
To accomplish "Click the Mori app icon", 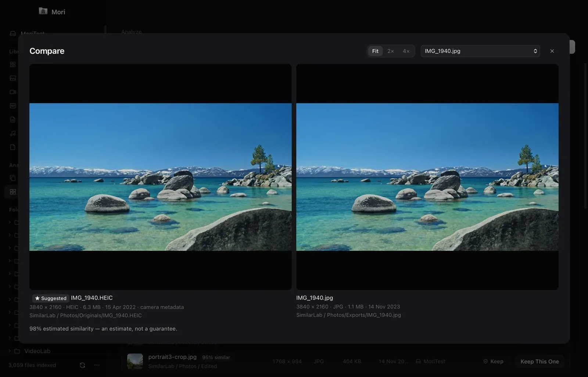I will [x=43, y=11].
